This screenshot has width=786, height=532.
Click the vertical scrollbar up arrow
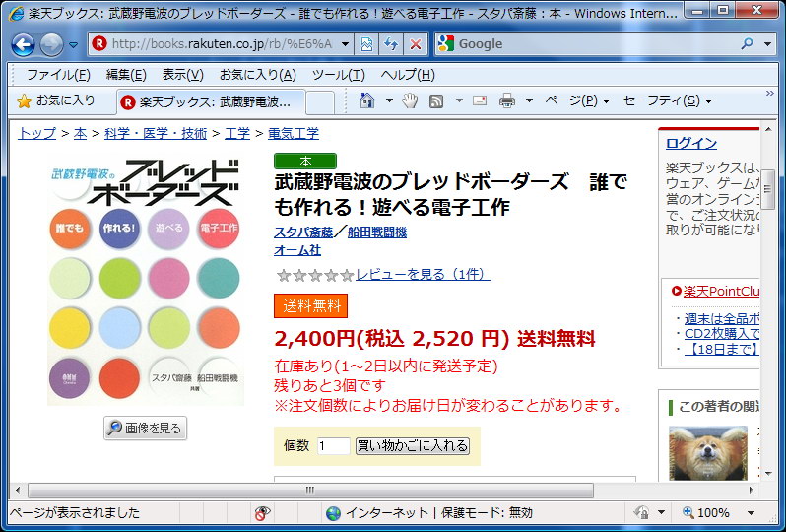(768, 129)
